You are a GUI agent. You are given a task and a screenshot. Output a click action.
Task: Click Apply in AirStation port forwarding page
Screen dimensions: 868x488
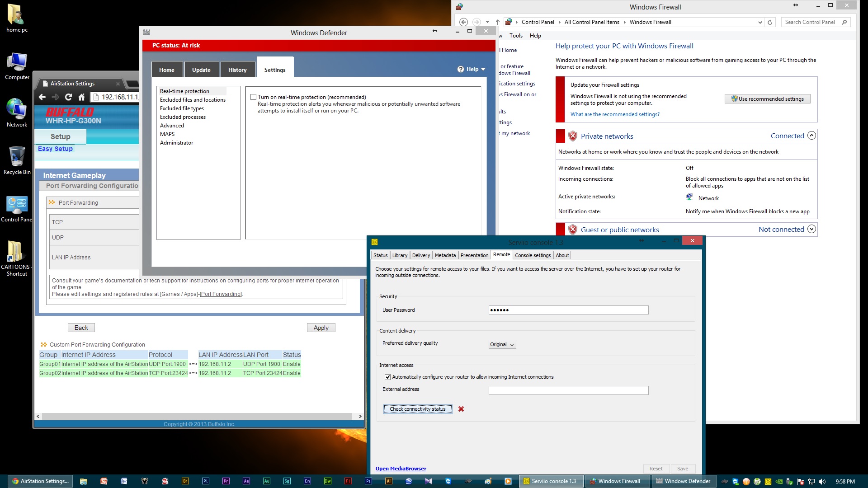(x=321, y=328)
